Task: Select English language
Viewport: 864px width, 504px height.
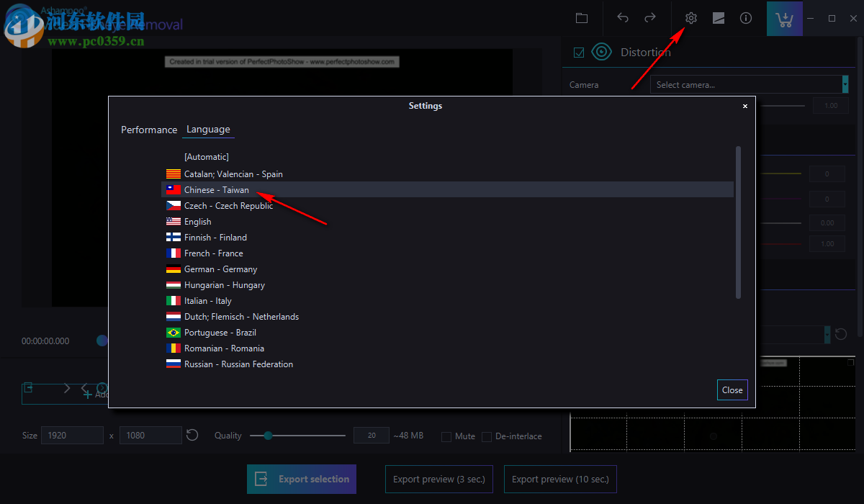Action: tap(447, 222)
